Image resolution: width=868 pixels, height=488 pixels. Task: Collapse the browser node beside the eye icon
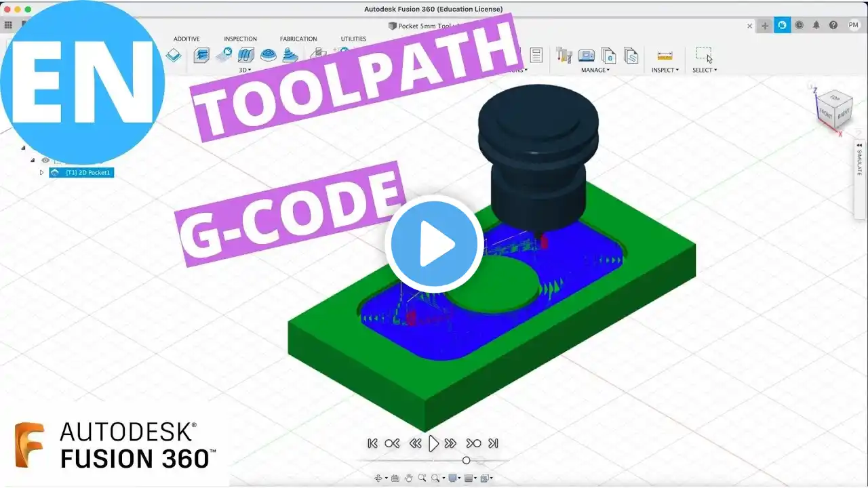(32, 161)
